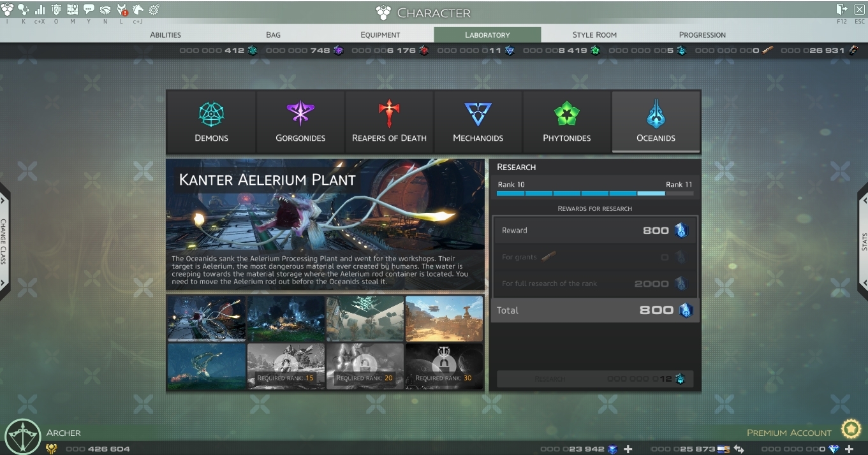Click the Research button
868x455 pixels.
(594, 379)
